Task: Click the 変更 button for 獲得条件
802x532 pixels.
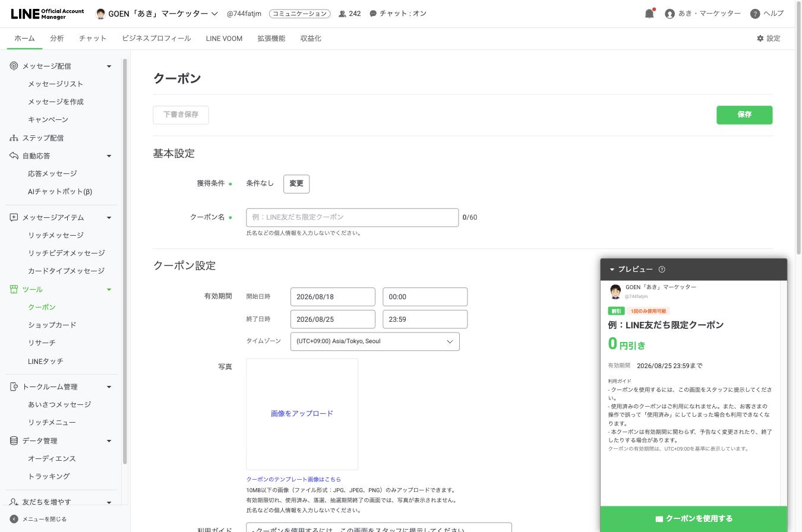Action: coord(296,183)
